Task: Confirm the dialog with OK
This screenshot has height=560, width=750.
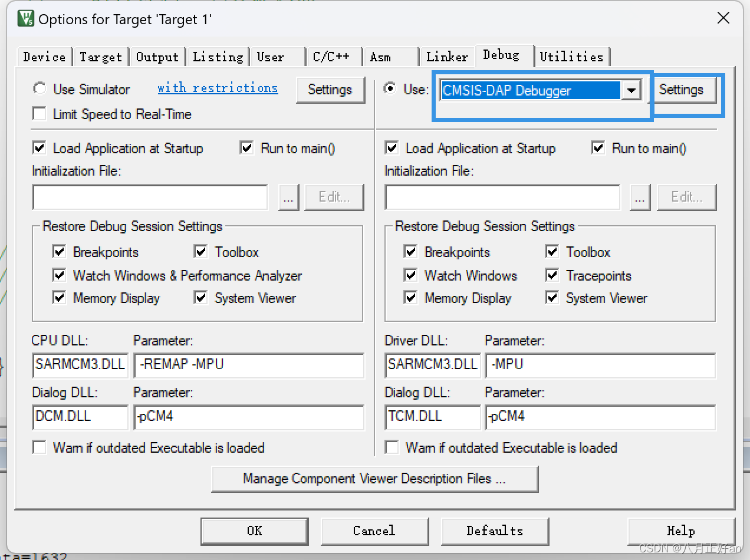Action: point(254,531)
